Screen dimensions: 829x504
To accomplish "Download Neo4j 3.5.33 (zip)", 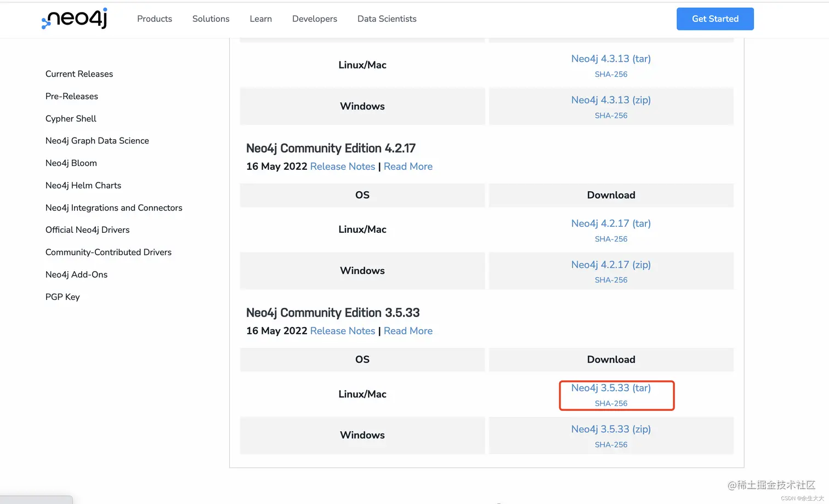I will pyautogui.click(x=611, y=429).
